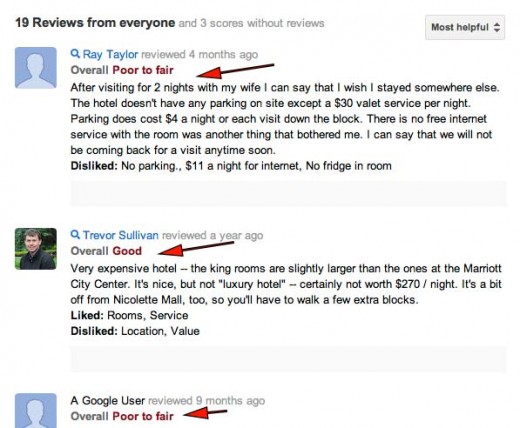This screenshot has width=520, height=428.
Task: Open Trevor Sullivan's reviewer profile link
Action: point(121,235)
